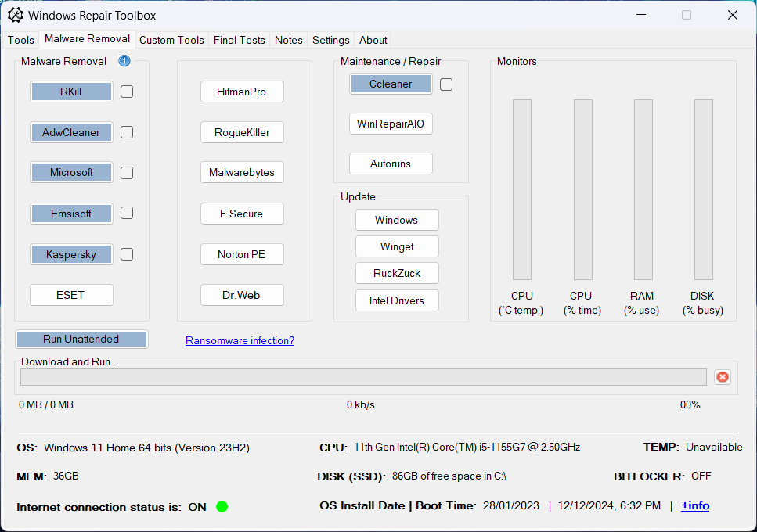The height and width of the screenshot is (532, 757).
Task: Click the Windows Repair Toolbox gear icon
Action: click(15, 15)
